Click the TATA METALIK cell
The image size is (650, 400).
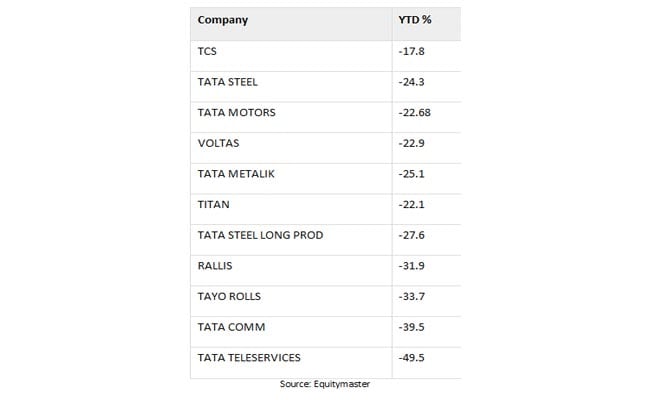[235, 174]
